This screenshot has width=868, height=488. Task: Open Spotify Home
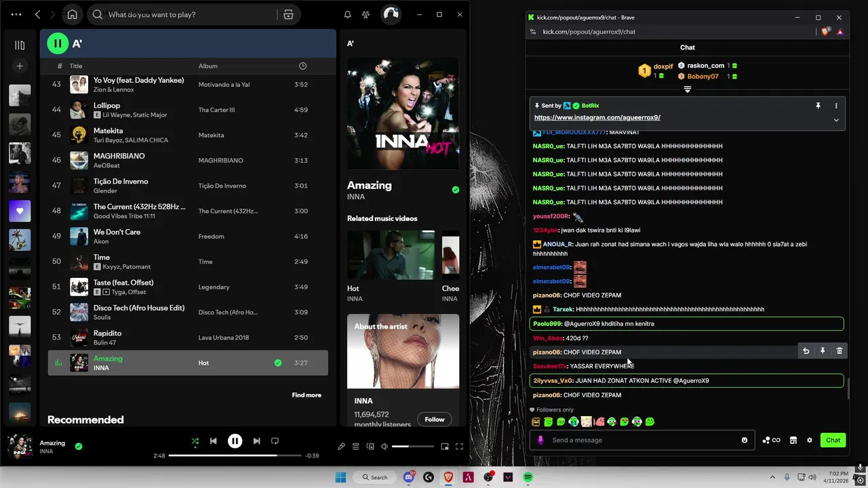click(73, 14)
